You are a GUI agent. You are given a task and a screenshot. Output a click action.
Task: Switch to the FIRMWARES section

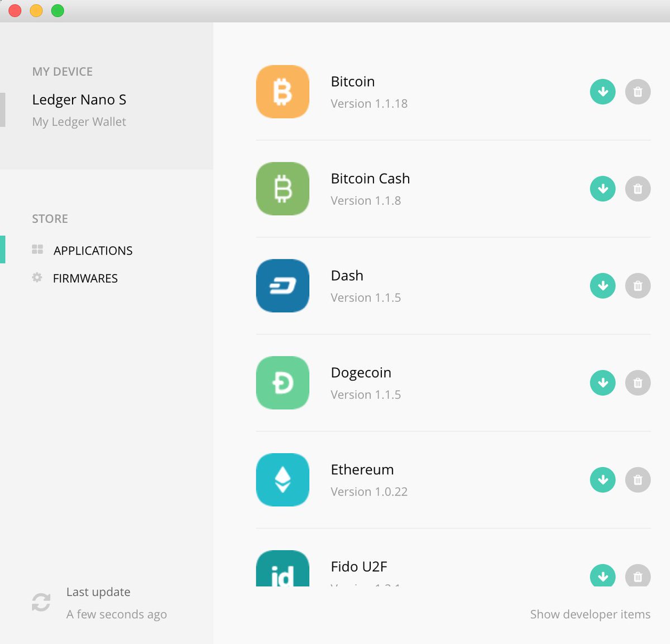pyautogui.click(x=85, y=278)
